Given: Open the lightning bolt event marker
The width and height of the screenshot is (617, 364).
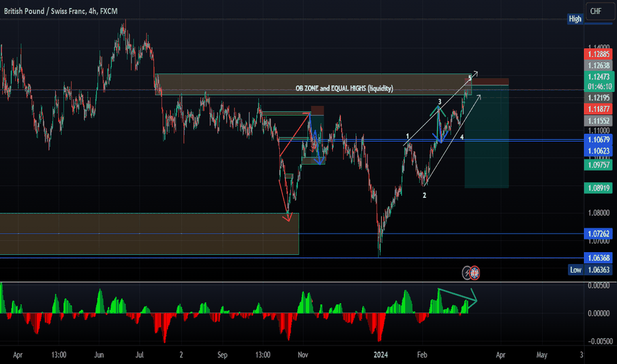Looking at the screenshot, I should [x=467, y=273].
